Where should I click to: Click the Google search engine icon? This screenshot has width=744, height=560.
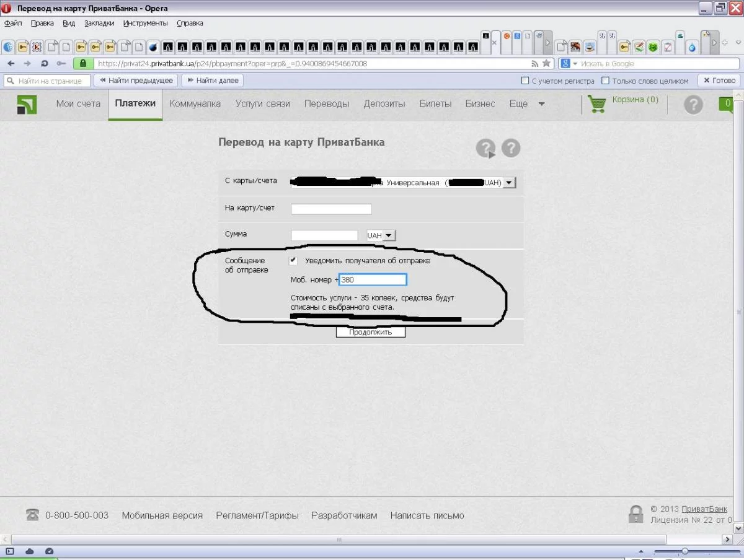coord(565,63)
